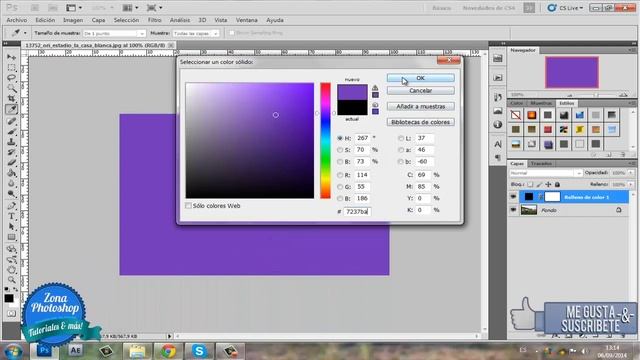
Task: Click the Cancelar button
Action: click(x=420, y=91)
